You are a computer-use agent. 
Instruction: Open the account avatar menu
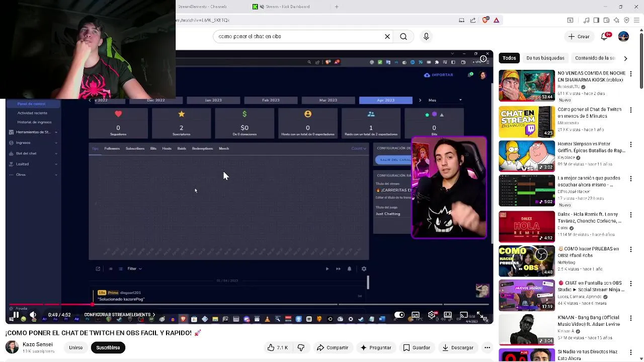tap(623, 36)
